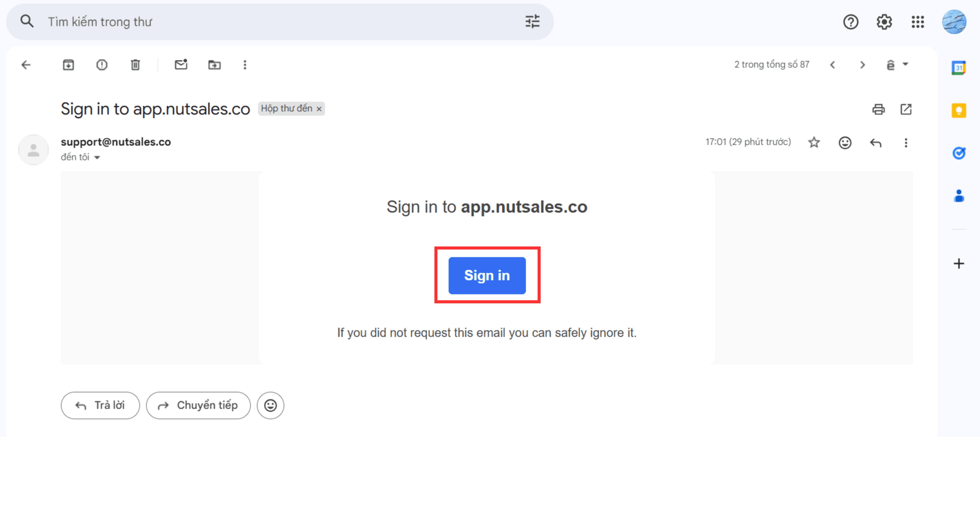Archive this email with the archive icon
Viewport: 980px width, 508px height.
coord(68,65)
